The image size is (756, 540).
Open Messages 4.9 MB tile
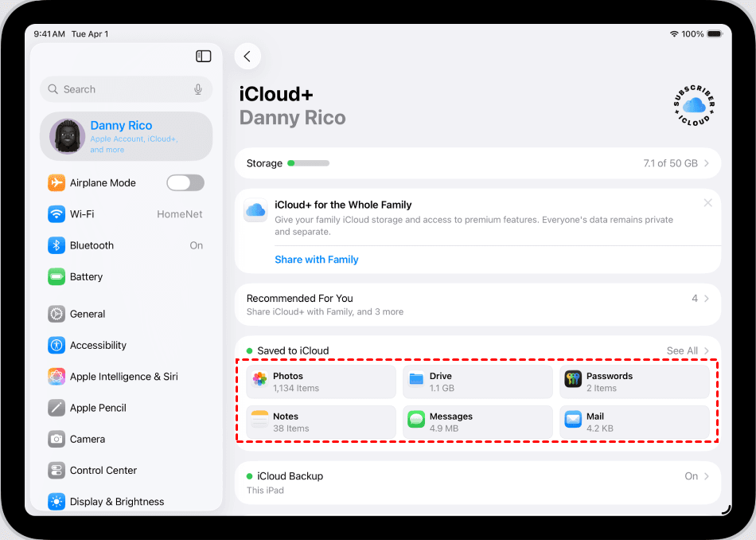click(477, 422)
